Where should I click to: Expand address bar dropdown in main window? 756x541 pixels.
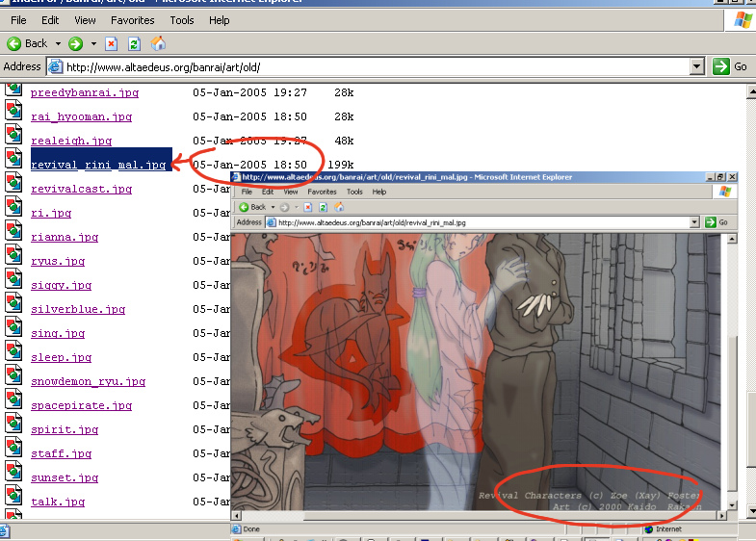(696, 66)
